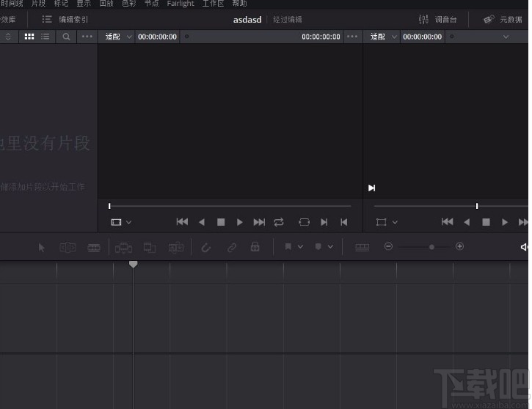
Task: Click the source viewer scrubber bar
Action: [x=230, y=206]
